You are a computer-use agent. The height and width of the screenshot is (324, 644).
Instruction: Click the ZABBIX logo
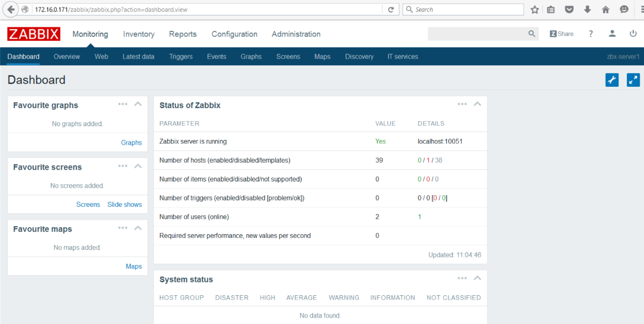pyautogui.click(x=34, y=34)
